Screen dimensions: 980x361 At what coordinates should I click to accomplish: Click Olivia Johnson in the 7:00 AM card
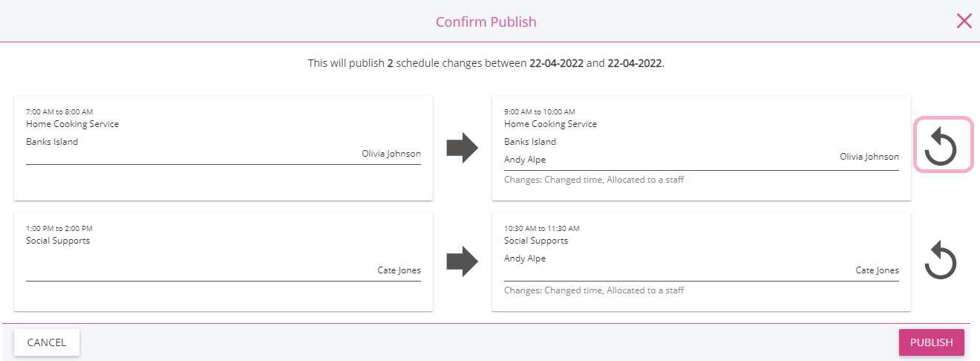pyautogui.click(x=391, y=155)
